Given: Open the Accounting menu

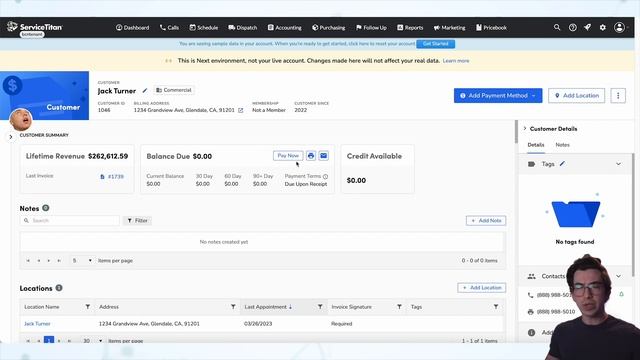Looking at the screenshot, I should [x=284, y=27].
